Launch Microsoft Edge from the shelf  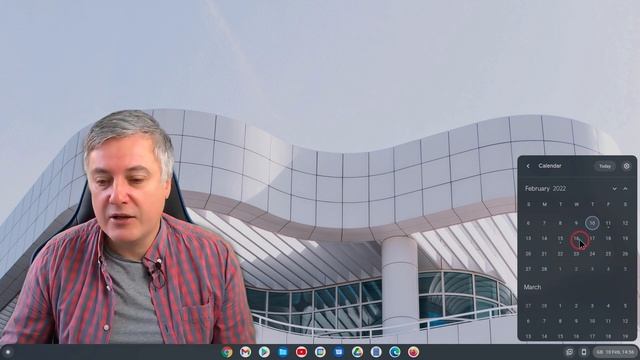pos(395,352)
